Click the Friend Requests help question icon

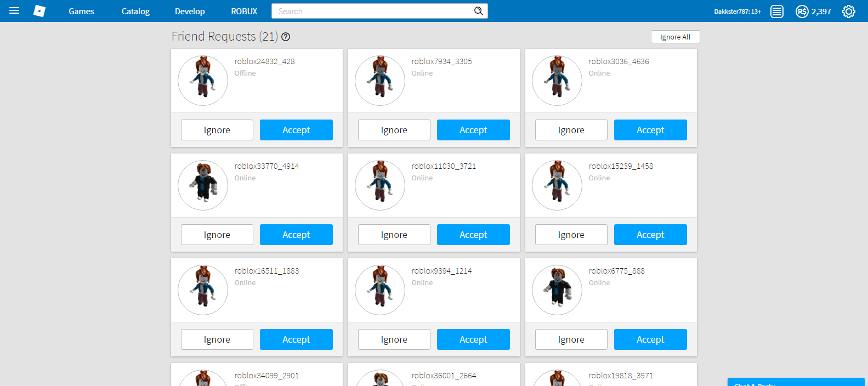[286, 37]
